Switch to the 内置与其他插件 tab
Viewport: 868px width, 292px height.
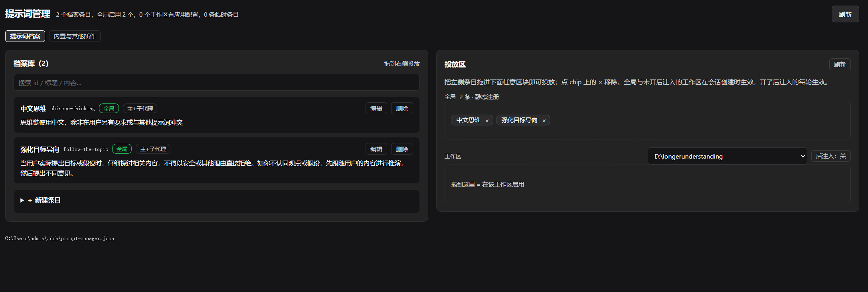pos(75,36)
